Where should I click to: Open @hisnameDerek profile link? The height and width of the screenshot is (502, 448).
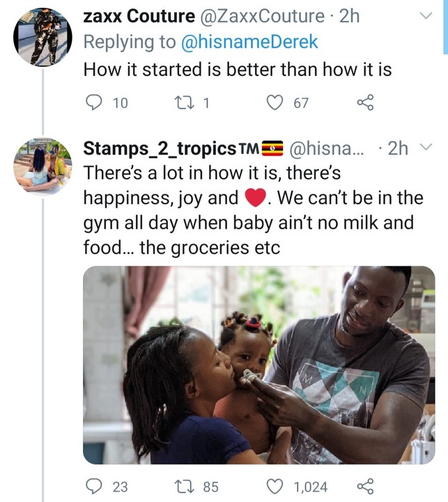tap(250, 42)
